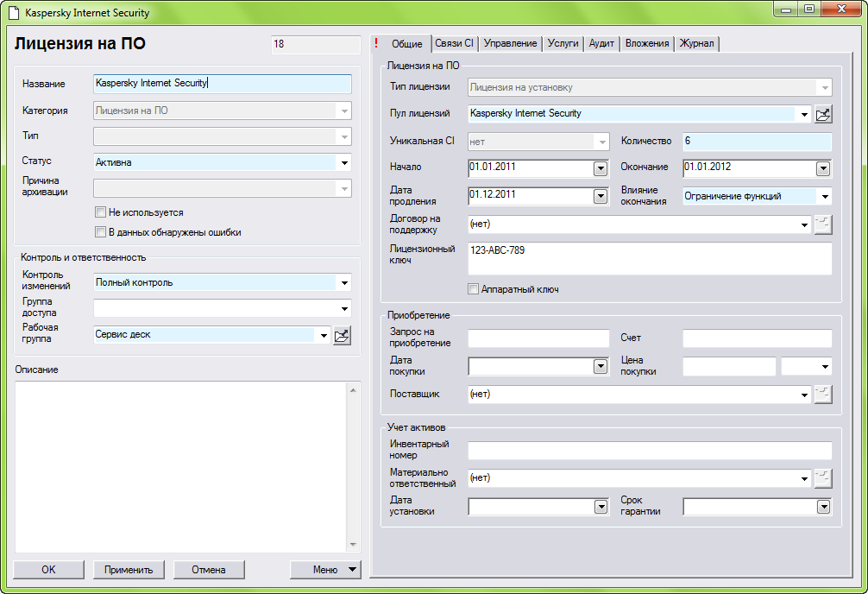Click the OK button
Image resolution: width=868 pixels, height=594 pixels.
(48, 570)
